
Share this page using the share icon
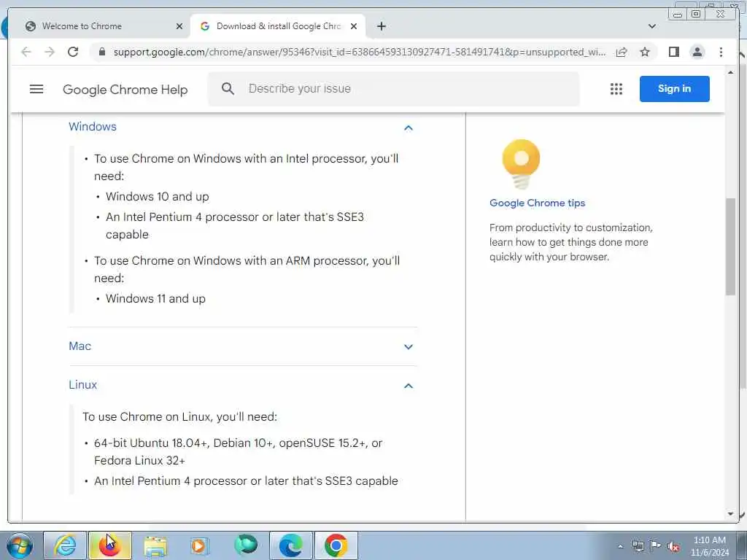click(x=622, y=52)
